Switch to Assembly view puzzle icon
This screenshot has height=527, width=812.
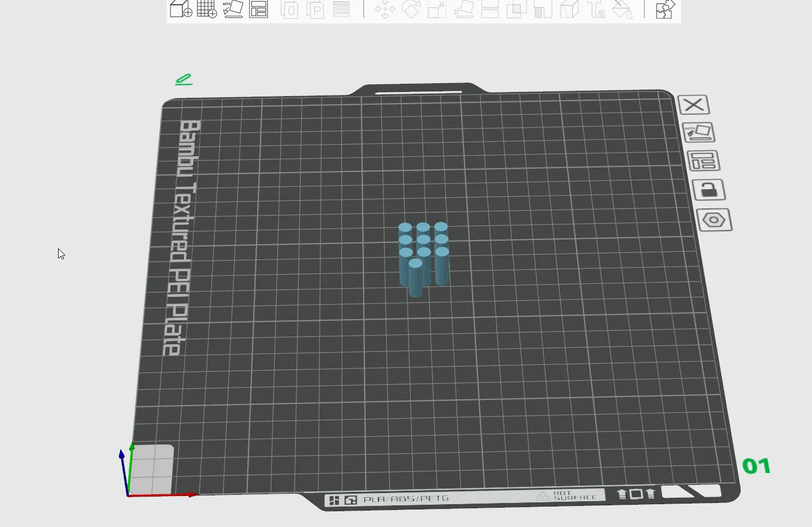(x=665, y=9)
